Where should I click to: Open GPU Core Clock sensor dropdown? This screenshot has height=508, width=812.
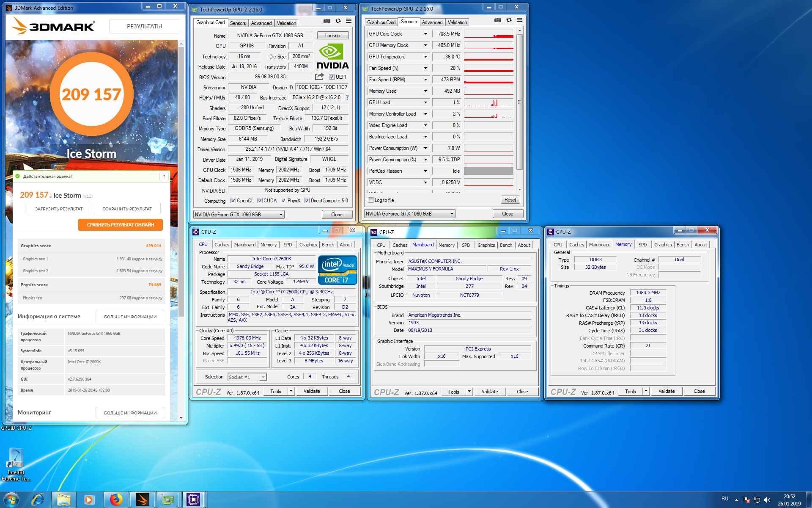click(425, 34)
